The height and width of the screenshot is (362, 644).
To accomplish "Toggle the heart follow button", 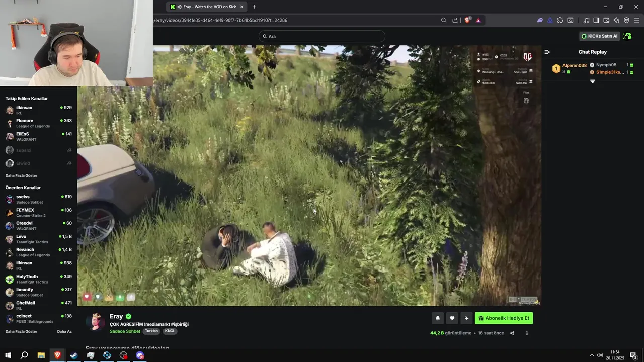I will (x=452, y=318).
